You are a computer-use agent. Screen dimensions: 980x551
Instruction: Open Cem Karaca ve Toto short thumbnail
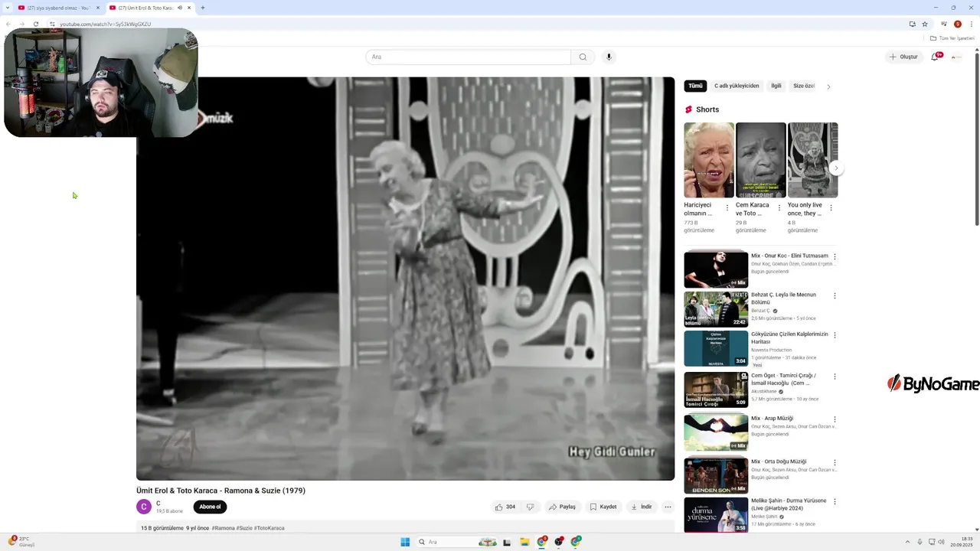coord(761,160)
